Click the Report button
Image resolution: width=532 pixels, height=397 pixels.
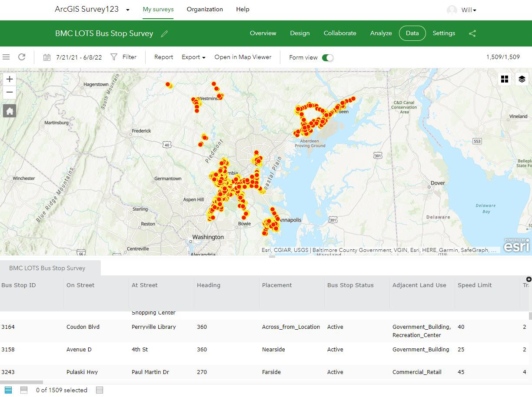click(x=163, y=57)
